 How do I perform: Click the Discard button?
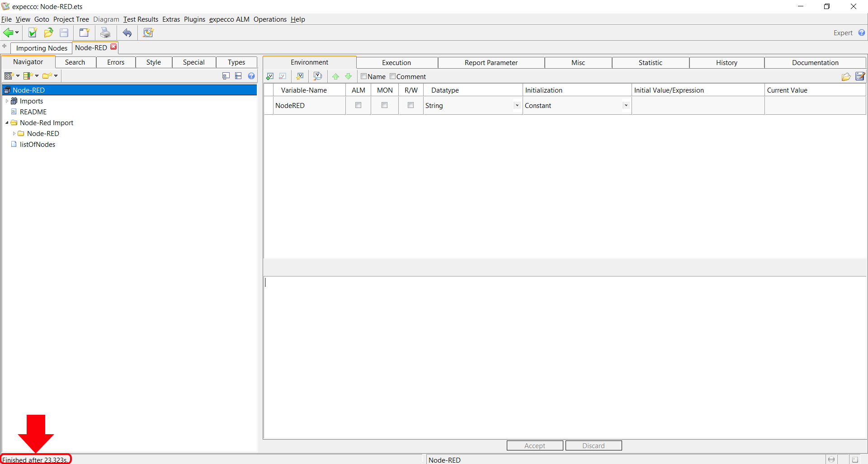coord(593,445)
